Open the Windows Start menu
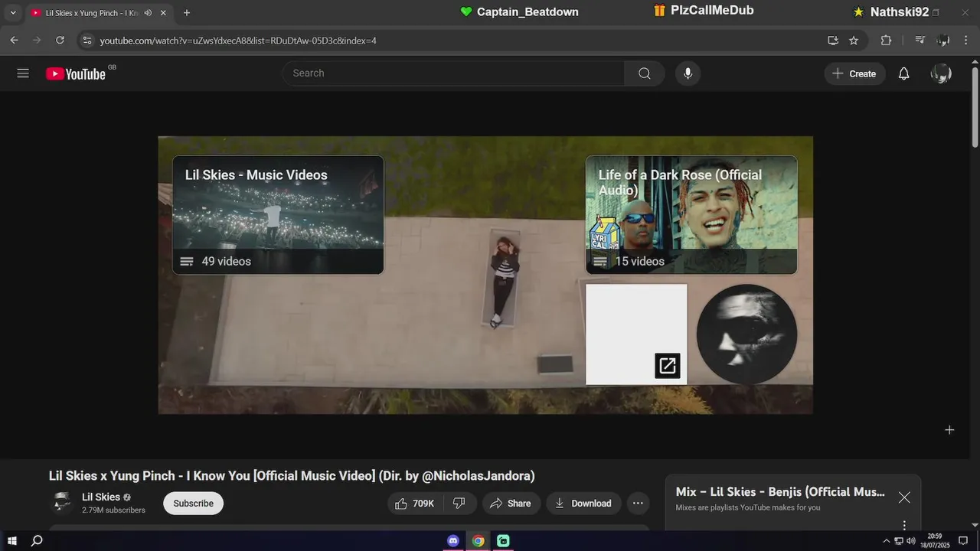 click(12, 541)
